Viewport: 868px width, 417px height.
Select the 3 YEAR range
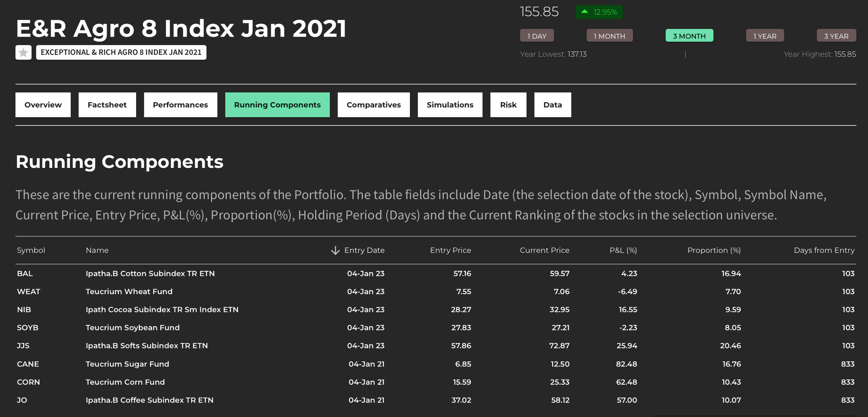836,36
